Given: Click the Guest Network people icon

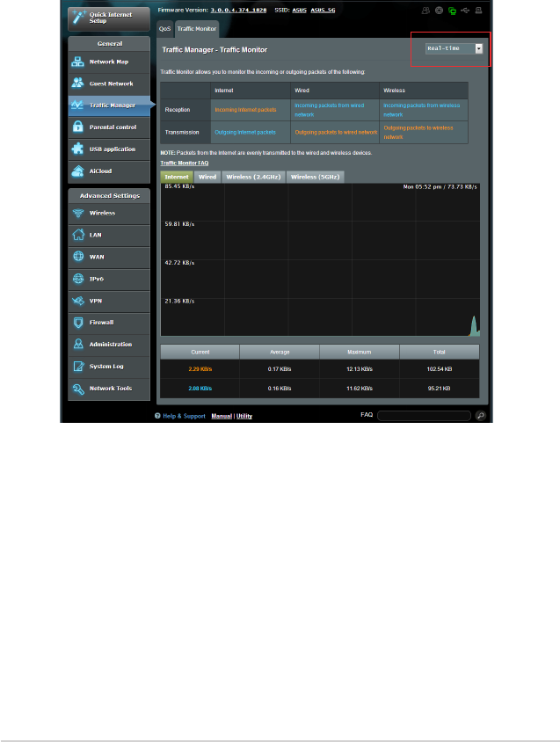Looking at the screenshot, I should coord(77,84).
